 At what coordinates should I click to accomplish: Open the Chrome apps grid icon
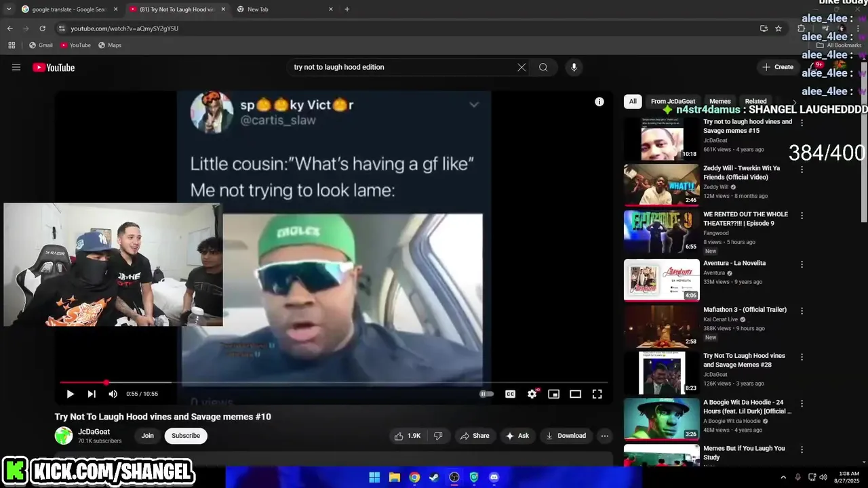coord(12,45)
